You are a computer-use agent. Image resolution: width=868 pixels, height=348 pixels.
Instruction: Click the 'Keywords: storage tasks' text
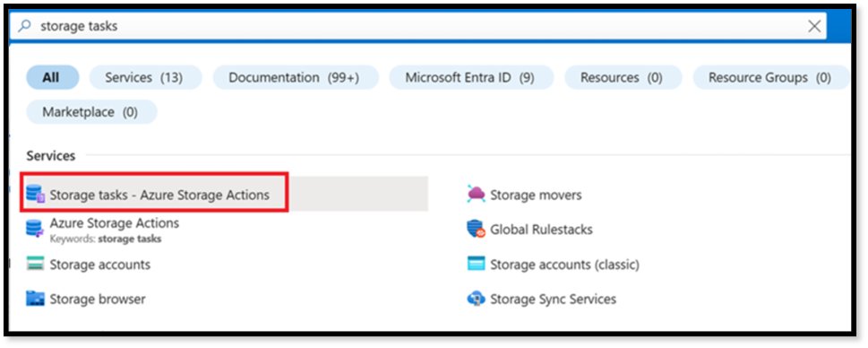[106, 239]
